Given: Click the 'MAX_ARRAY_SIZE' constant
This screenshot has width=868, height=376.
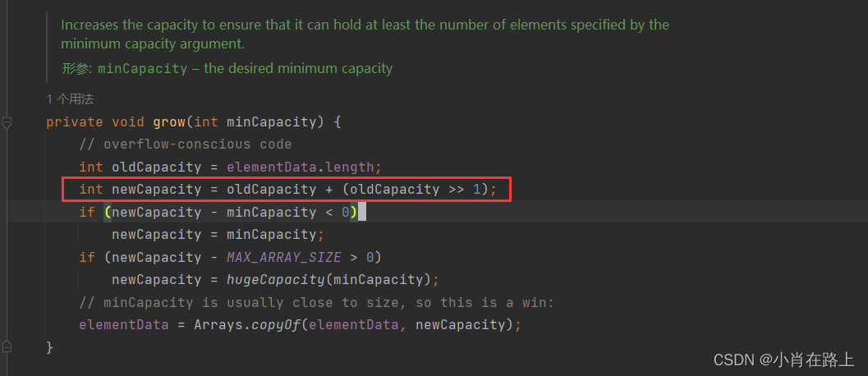Looking at the screenshot, I should click(x=283, y=257).
